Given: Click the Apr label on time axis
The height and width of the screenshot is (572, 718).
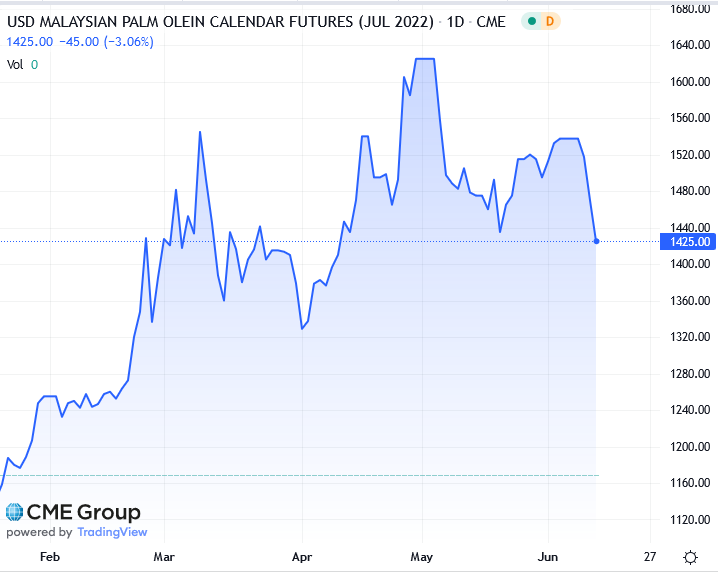Looking at the screenshot, I should (x=301, y=557).
